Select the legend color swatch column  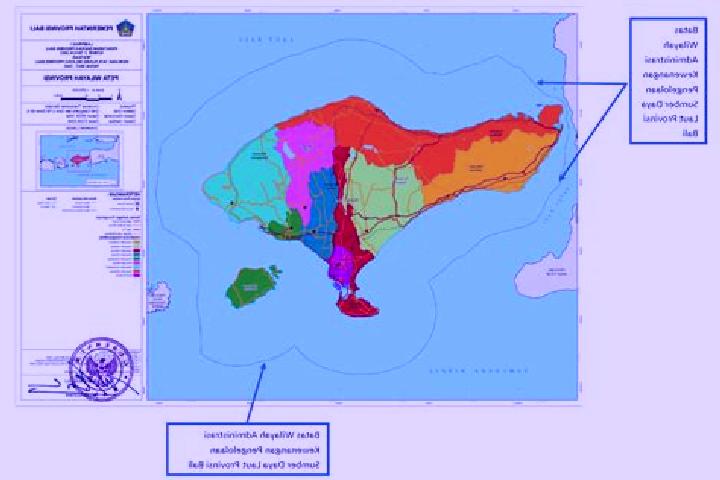click(137, 259)
